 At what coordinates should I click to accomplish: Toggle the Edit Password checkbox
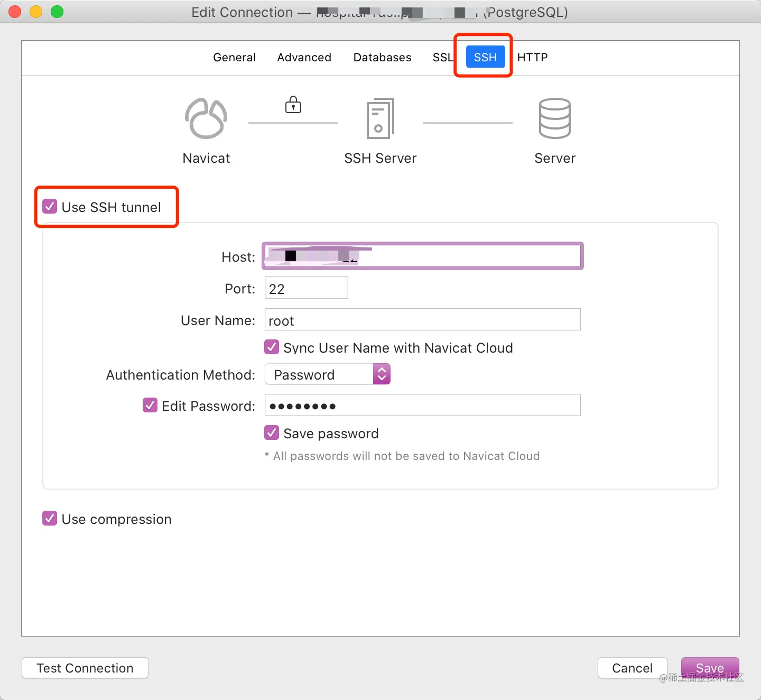[x=150, y=405]
